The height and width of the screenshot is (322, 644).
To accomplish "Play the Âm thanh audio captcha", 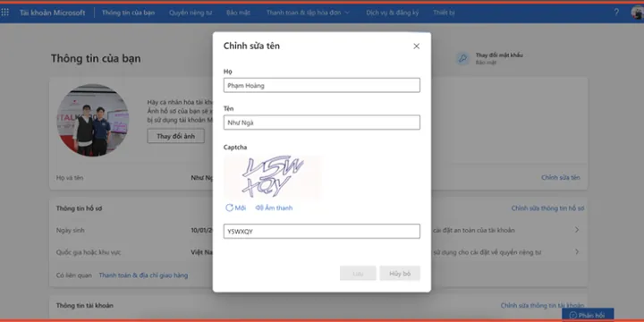I will tap(274, 208).
